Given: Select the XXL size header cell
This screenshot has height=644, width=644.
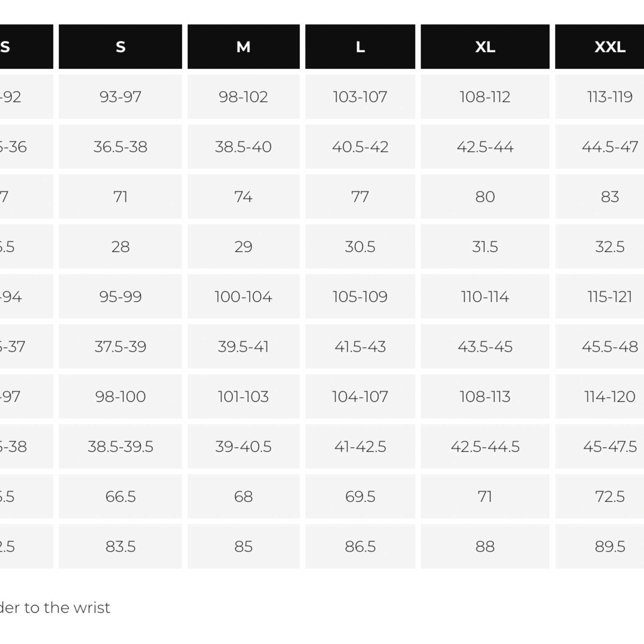Looking at the screenshot, I should (x=600, y=47).
